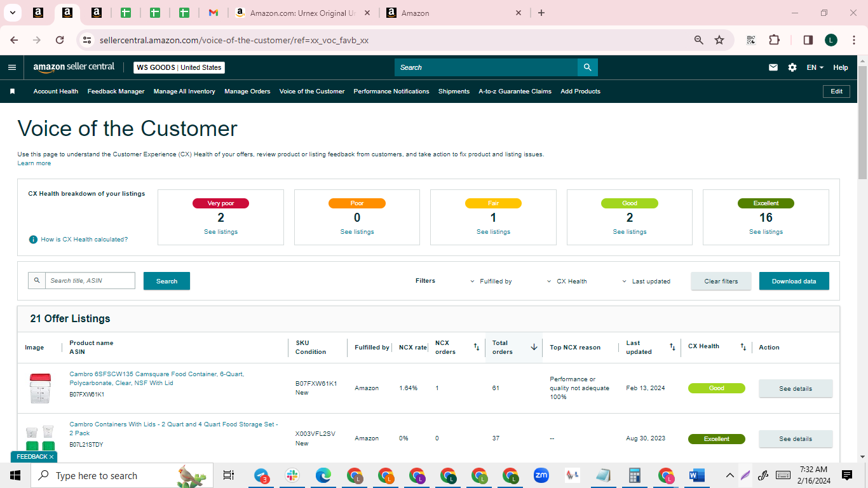Viewport: 868px width, 488px height.
Task: Open Account Health in the navigation bar
Action: (x=56, y=91)
